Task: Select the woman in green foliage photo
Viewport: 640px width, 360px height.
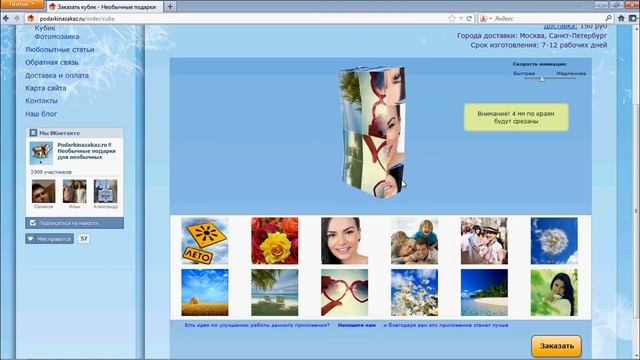Action: point(554,292)
